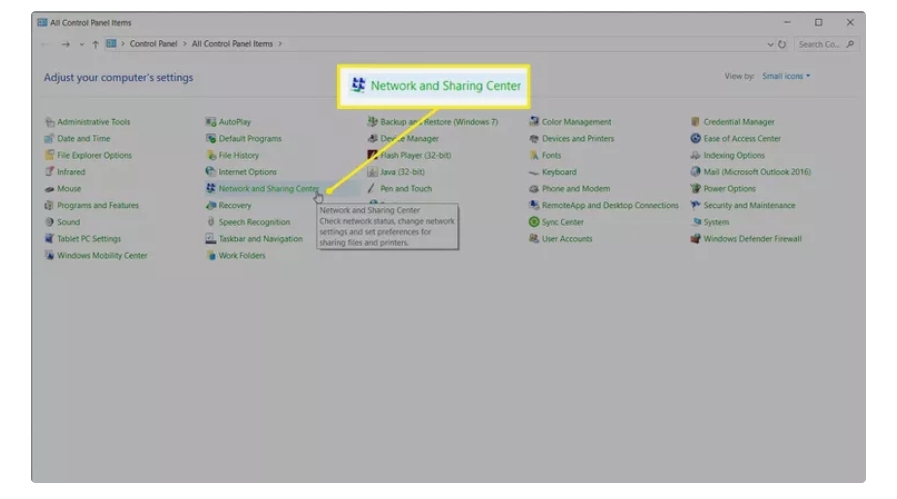The width and height of the screenshot is (897, 499).
Task: Open the Color Management icon
Action: pyautogui.click(x=534, y=122)
